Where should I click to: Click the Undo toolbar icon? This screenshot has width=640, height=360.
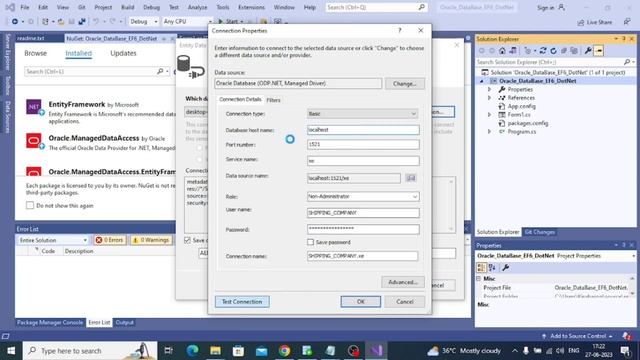pos(96,21)
